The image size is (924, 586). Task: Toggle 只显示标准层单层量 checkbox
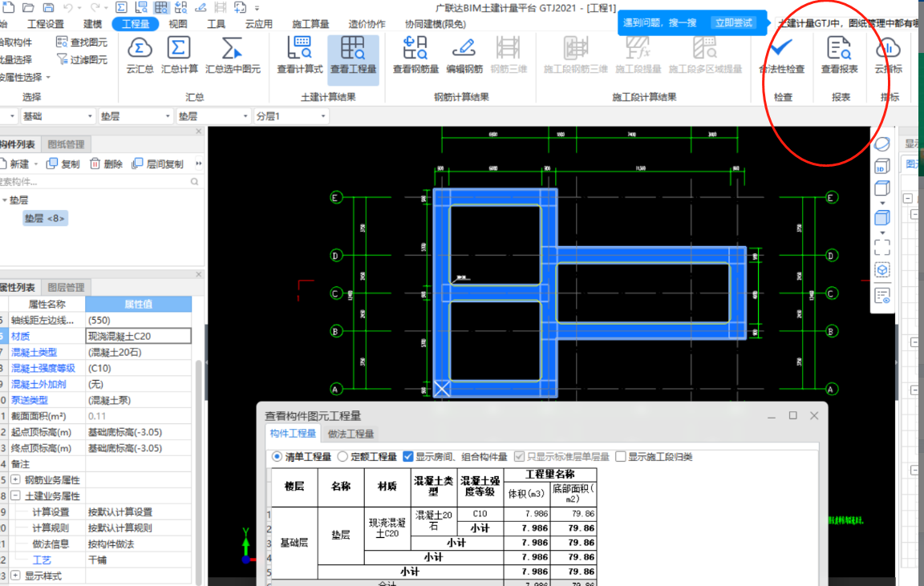pyautogui.click(x=519, y=456)
